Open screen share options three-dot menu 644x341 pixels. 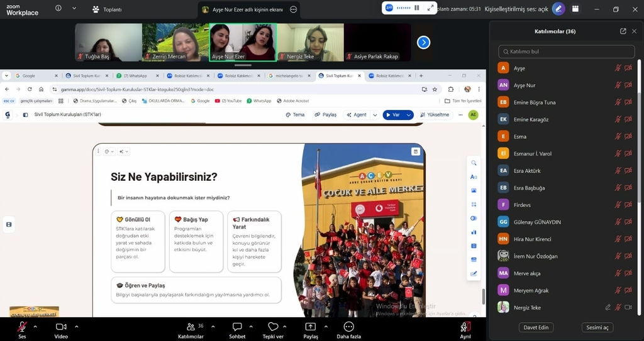[293, 9]
